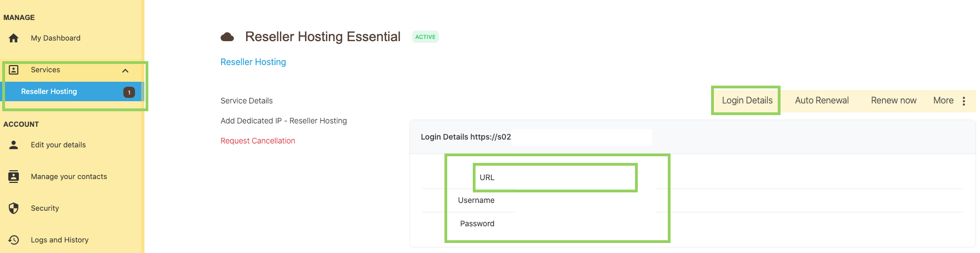Switch to the Login Details tab

(747, 101)
